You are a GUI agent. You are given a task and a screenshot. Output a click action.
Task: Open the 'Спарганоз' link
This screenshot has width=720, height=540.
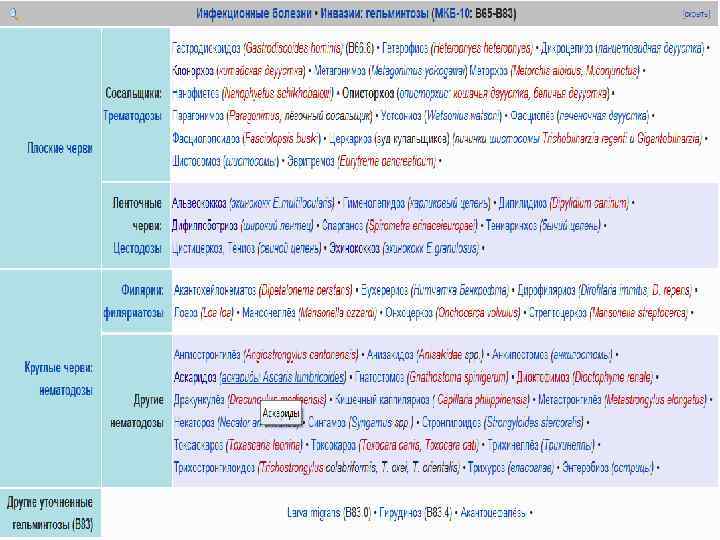[x=343, y=225]
